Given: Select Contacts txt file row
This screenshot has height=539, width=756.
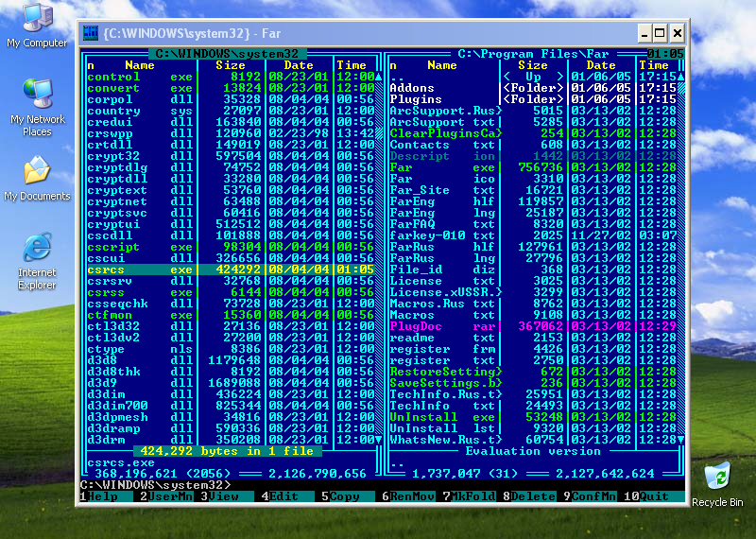Looking at the screenshot, I should pos(533,145).
